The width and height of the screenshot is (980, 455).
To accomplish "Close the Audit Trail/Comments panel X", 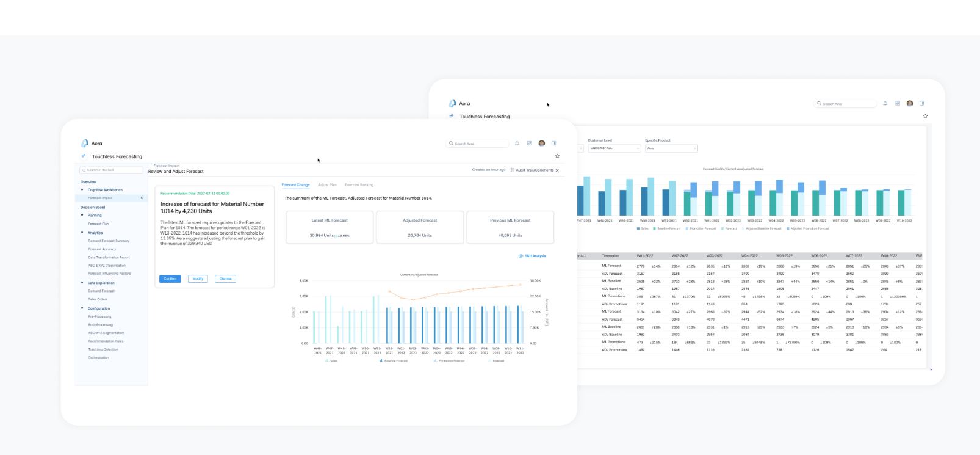I will 557,170.
